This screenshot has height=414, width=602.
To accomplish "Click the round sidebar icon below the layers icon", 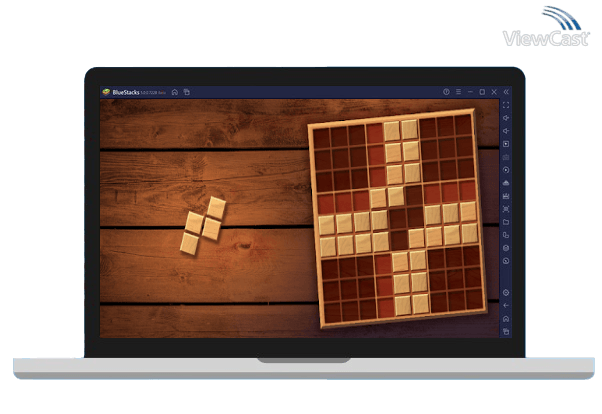I will (506, 261).
